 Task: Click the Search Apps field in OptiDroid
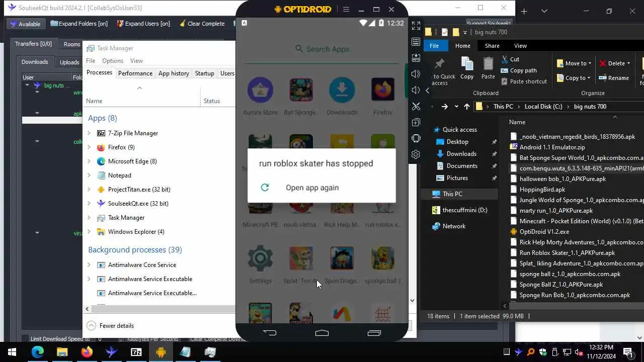pos(322,49)
